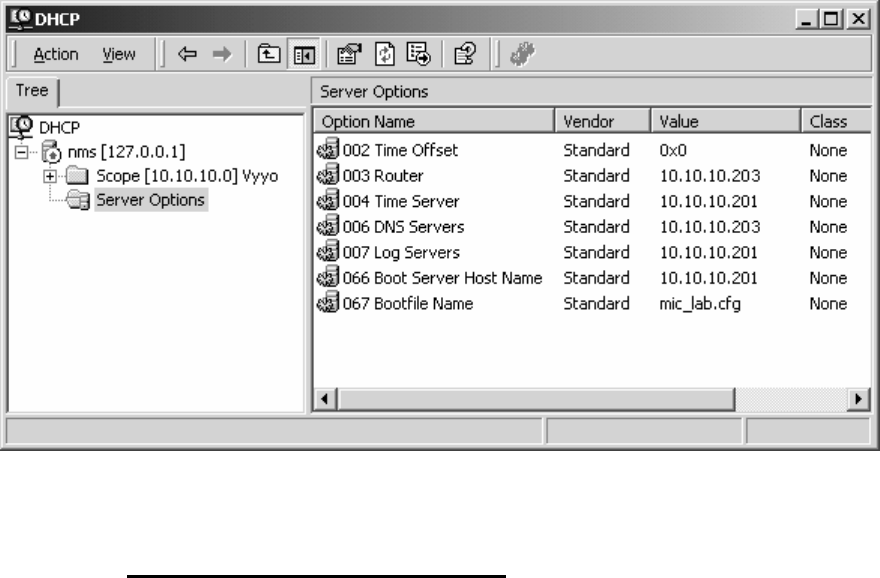Select the 007 Log Servers option
The height and width of the screenshot is (578, 880).
click(401, 253)
